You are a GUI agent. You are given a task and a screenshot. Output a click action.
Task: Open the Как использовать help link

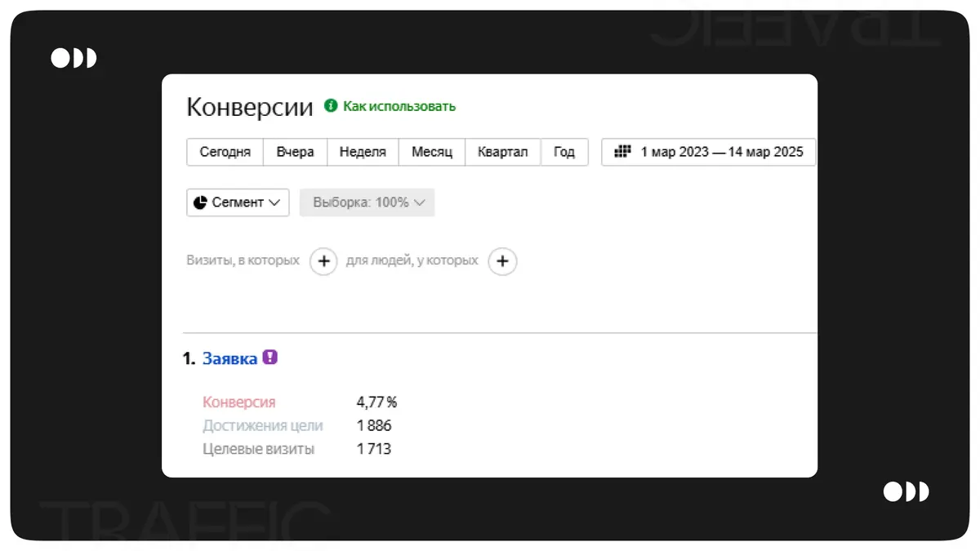(399, 106)
